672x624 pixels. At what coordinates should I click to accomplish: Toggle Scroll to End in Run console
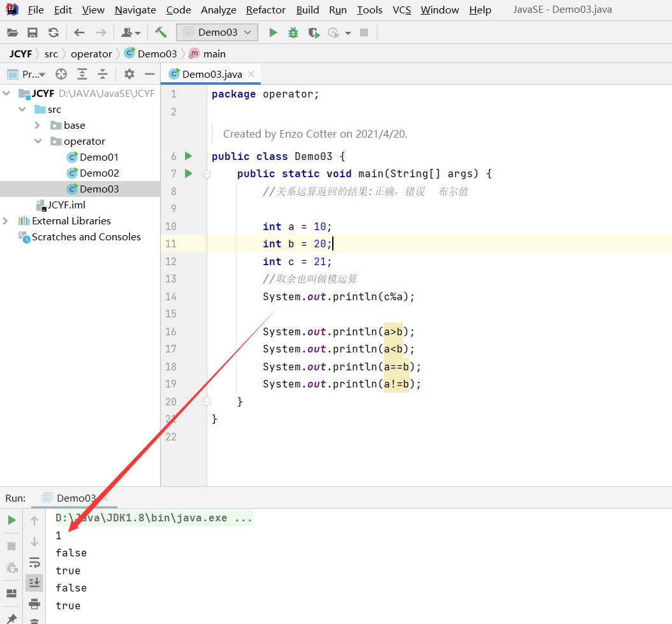coord(34,583)
